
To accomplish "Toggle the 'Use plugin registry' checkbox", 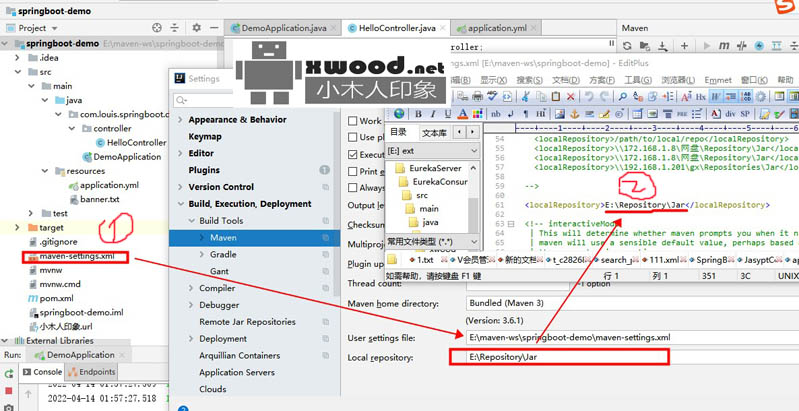I will 352,137.
